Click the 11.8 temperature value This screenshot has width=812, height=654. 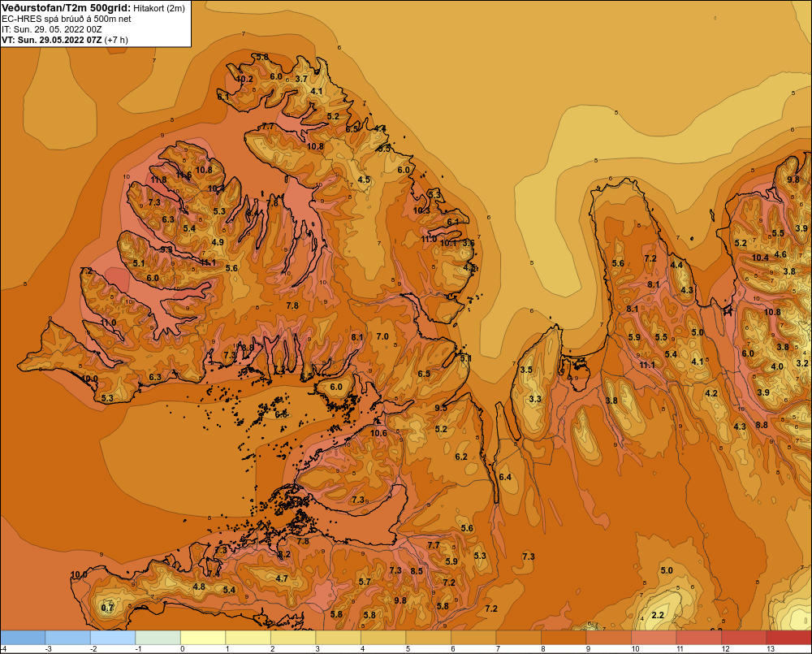point(159,180)
